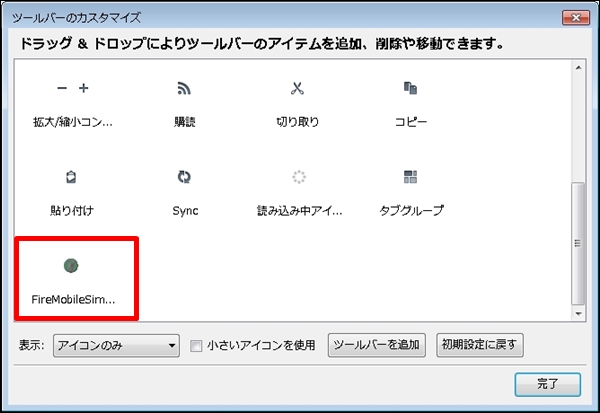
Task: Click the ツールバーを追加 button
Action: tap(377, 345)
